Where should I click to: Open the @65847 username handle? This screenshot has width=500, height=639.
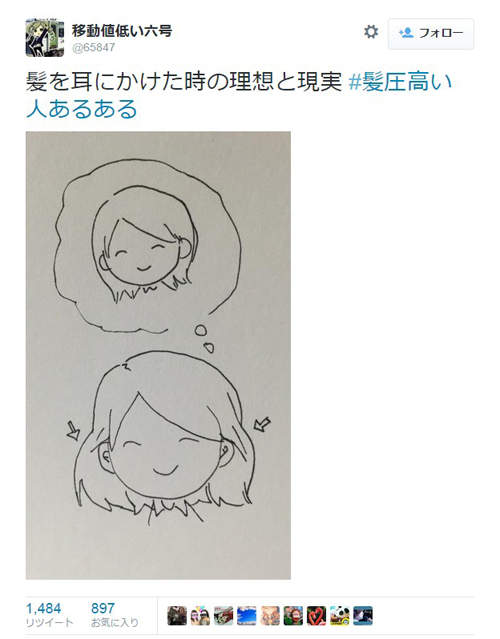click(93, 48)
